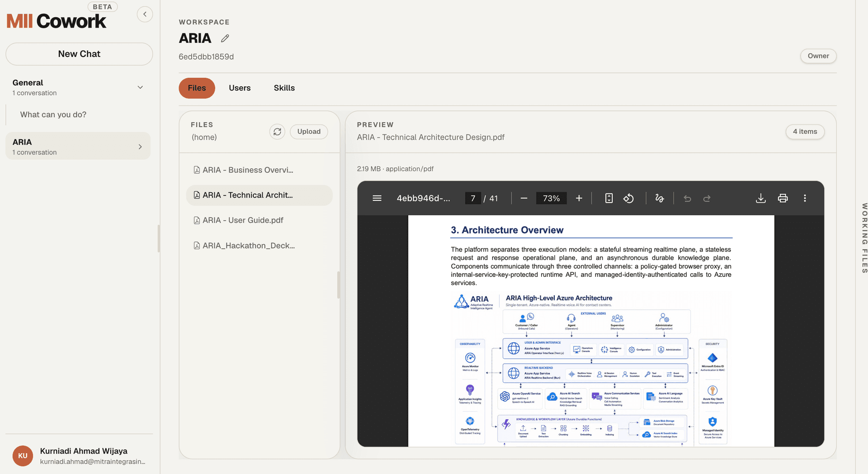Zoom in the PDF with the plus icon
Screen dimensions: 868x474
pyautogui.click(x=579, y=198)
